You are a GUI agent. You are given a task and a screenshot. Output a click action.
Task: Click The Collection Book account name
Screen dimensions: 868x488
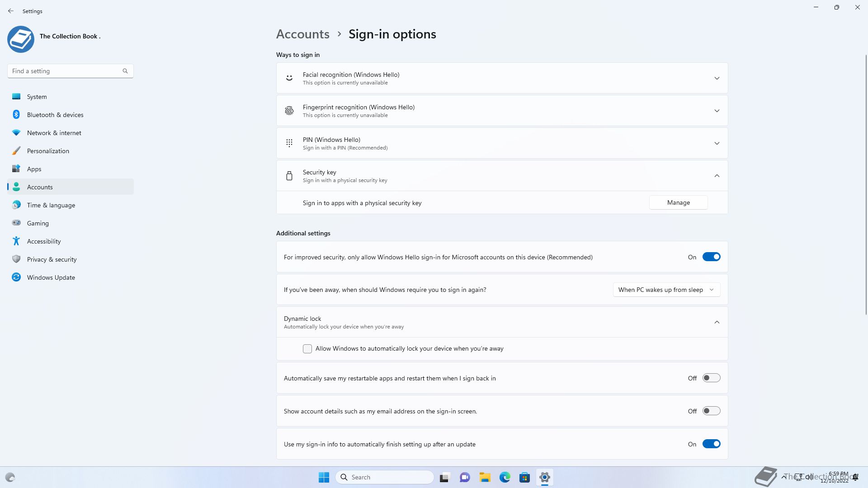pyautogui.click(x=70, y=36)
